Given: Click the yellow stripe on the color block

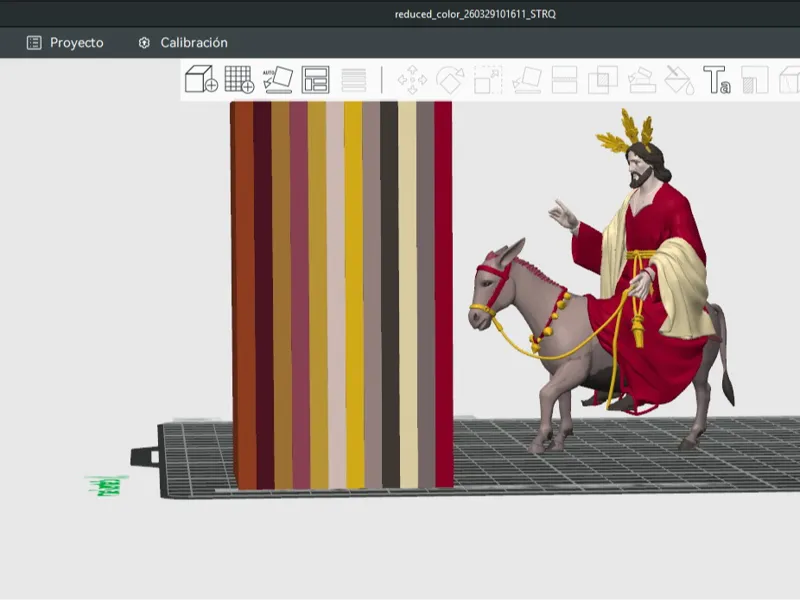Looking at the screenshot, I should point(354,294).
